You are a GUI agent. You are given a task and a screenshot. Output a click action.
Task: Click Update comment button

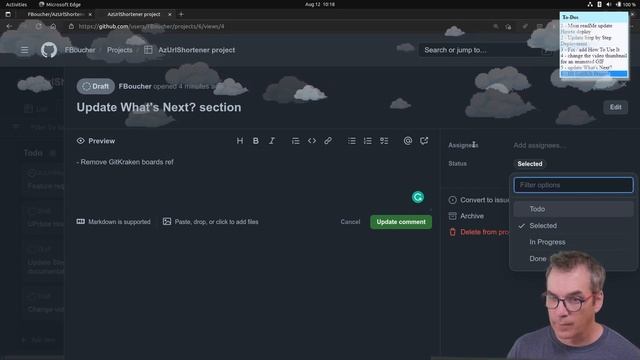pyautogui.click(x=401, y=222)
